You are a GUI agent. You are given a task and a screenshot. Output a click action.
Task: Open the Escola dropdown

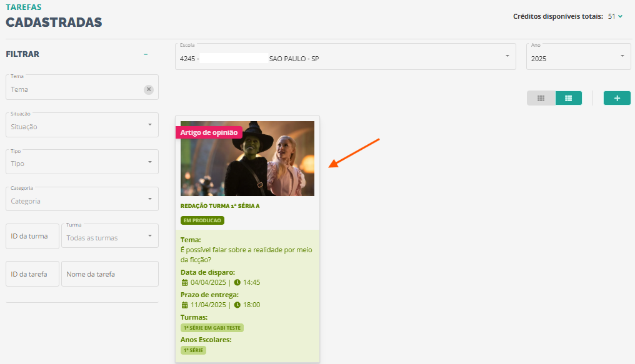tap(346, 57)
